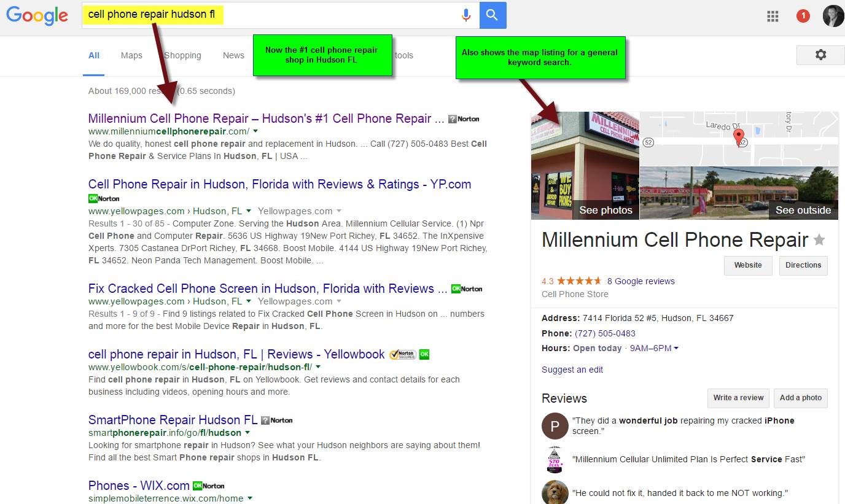Click Norton Secured badge beside Yellowbook result

coord(403,354)
